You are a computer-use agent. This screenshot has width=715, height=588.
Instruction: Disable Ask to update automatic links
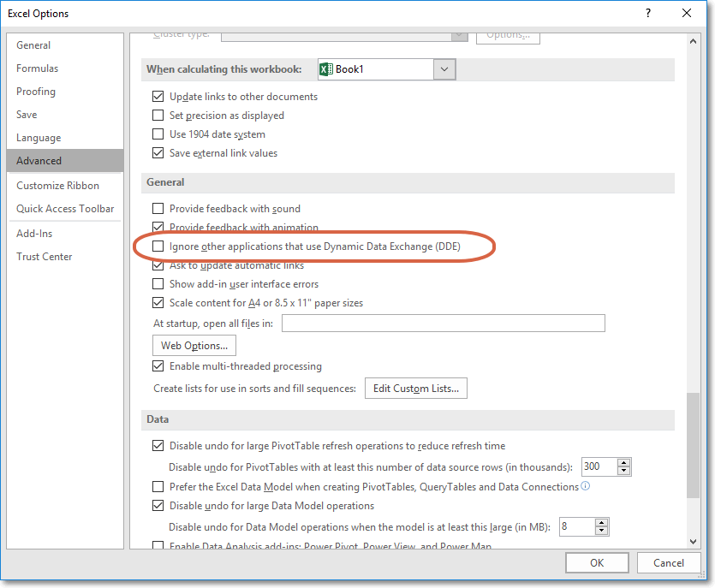click(158, 265)
